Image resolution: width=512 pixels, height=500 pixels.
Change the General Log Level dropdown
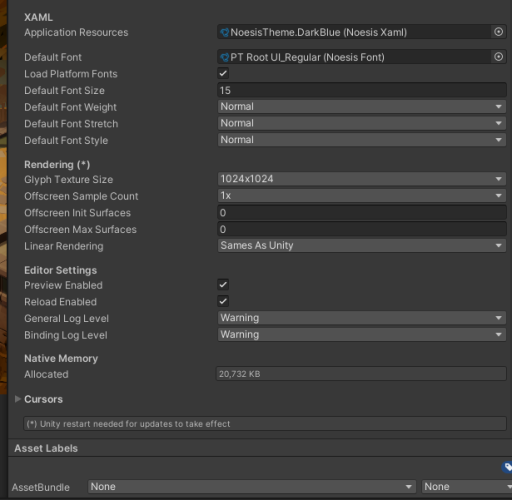(x=362, y=318)
